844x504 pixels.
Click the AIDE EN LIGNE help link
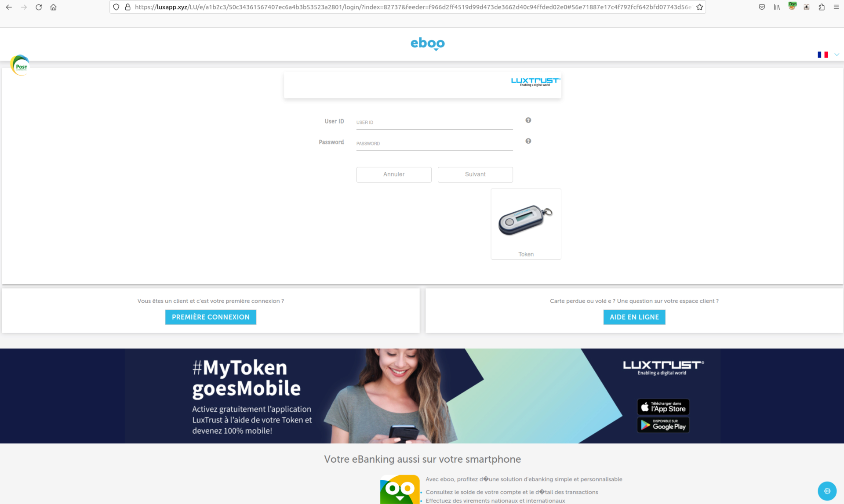[x=634, y=317]
